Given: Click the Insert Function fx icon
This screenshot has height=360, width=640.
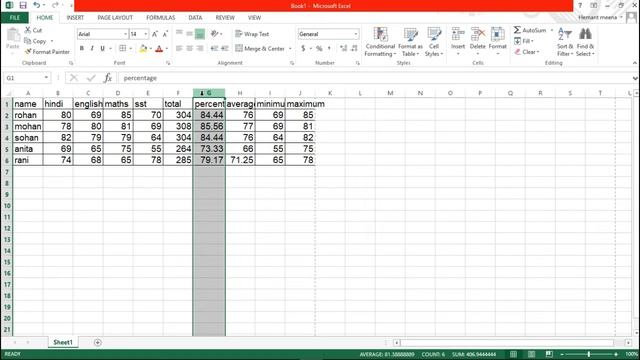Looking at the screenshot, I should click(108, 78).
